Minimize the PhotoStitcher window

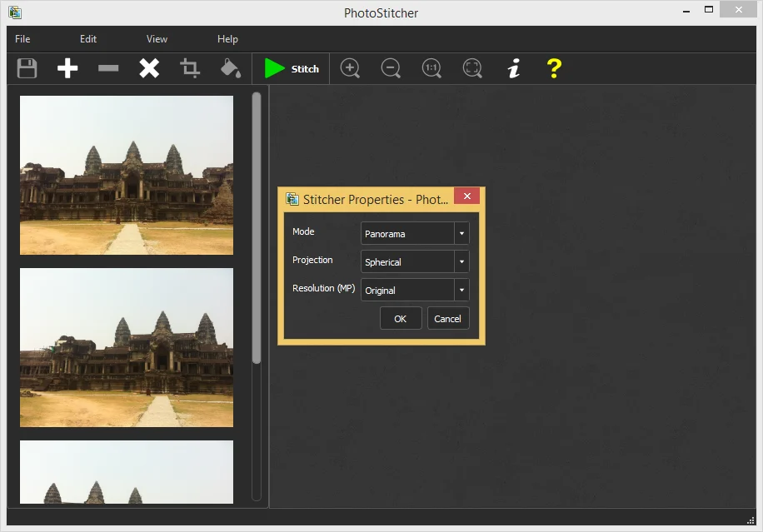(x=686, y=11)
